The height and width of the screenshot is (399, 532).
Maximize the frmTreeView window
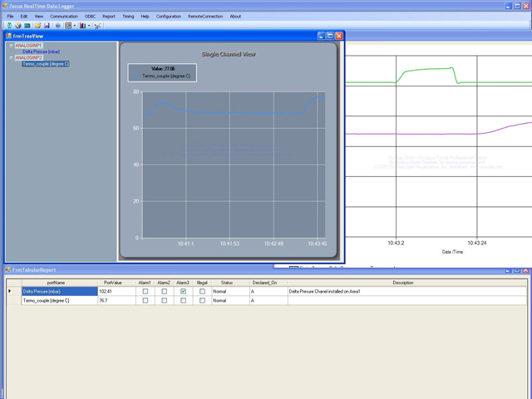330,36
